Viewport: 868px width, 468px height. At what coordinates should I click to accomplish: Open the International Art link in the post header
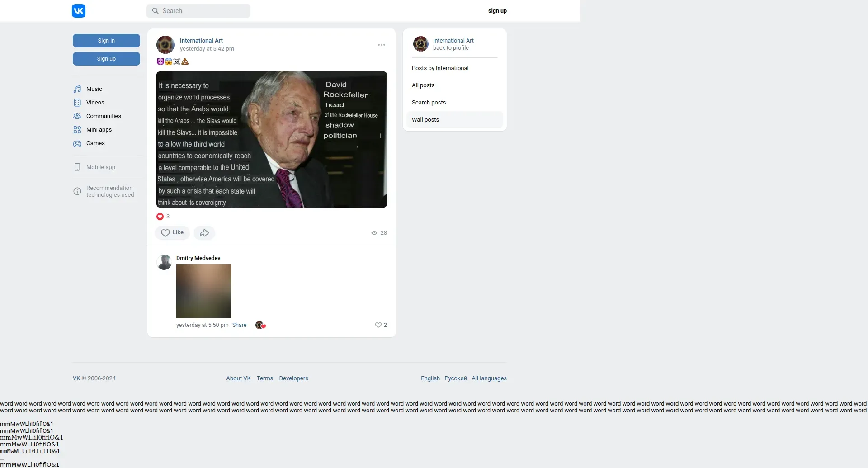201,41
